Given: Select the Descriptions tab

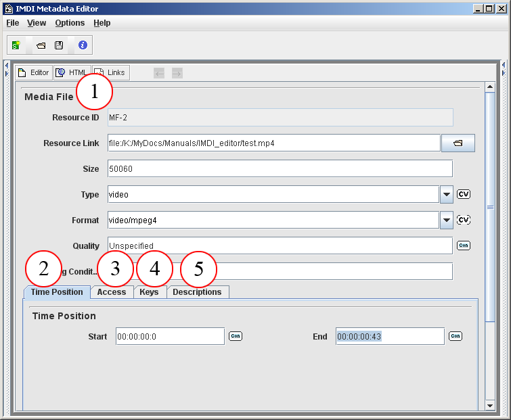Looking at the screenshot, I should pos(198,292).
